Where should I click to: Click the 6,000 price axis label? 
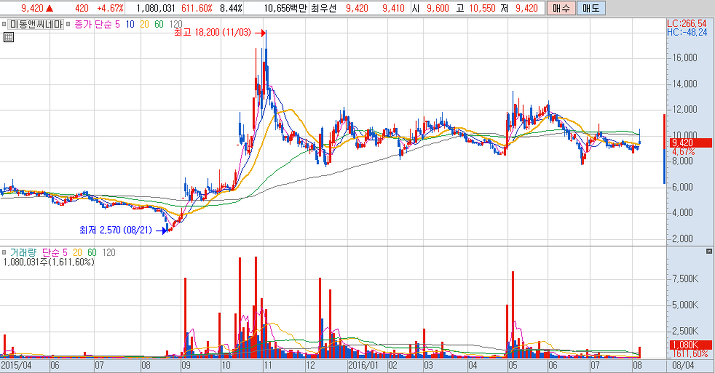pos(683,186)
